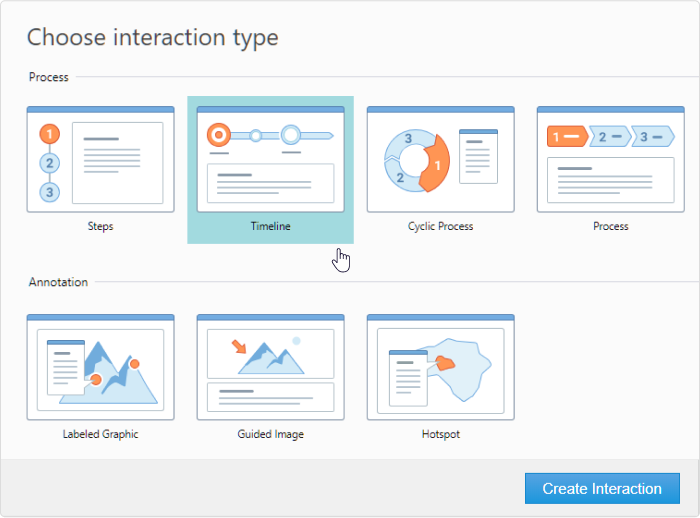Click the "Hotspot" caption text

441,434
